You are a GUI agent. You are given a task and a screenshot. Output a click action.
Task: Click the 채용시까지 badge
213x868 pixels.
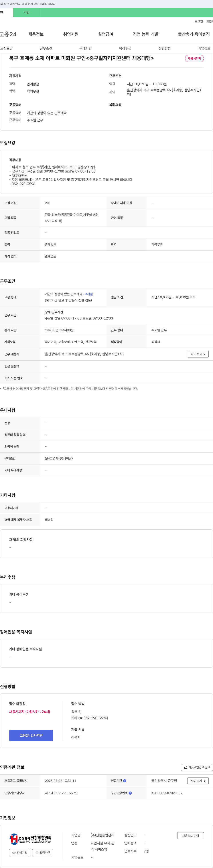coord(194,58)
